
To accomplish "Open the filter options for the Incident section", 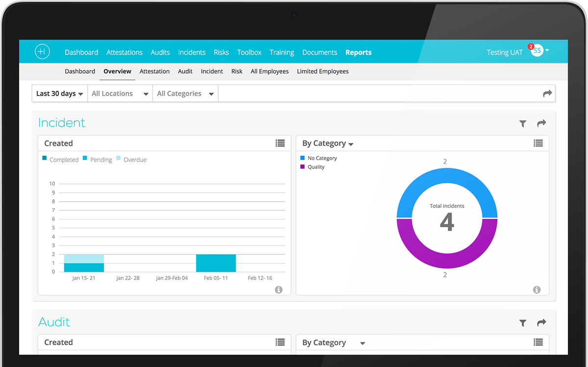I will tap(522, 124).
